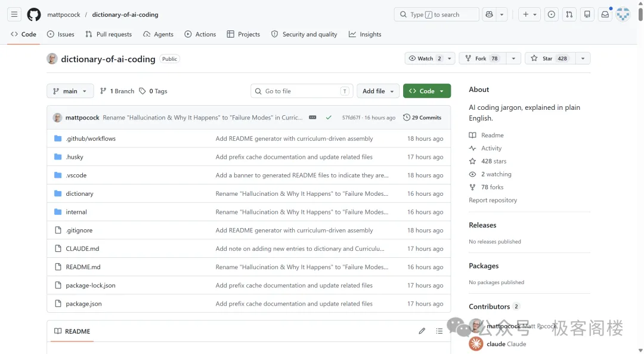Switch to Security and quality tab
The image size is (644, 354).
coord(304,34)
